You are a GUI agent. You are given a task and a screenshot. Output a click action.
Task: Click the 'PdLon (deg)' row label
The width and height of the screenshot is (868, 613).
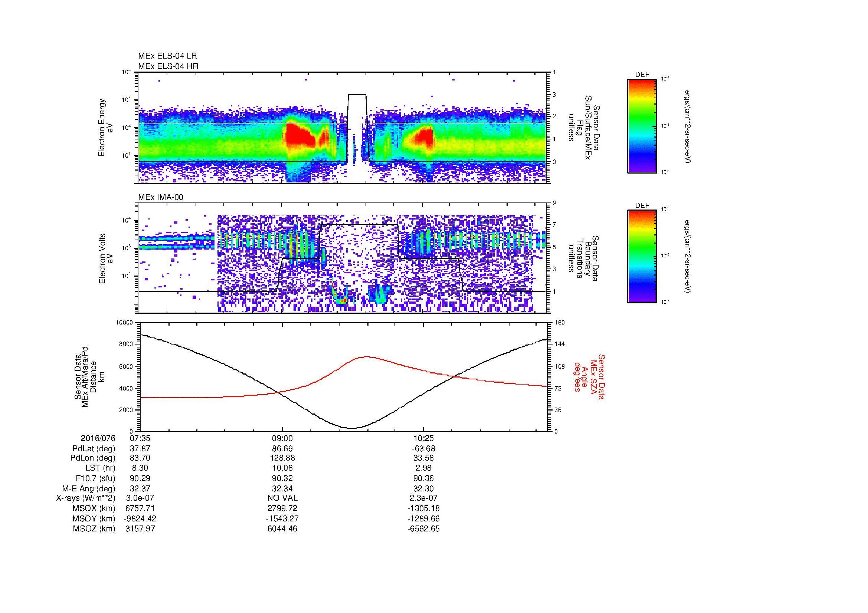point(93,458)
